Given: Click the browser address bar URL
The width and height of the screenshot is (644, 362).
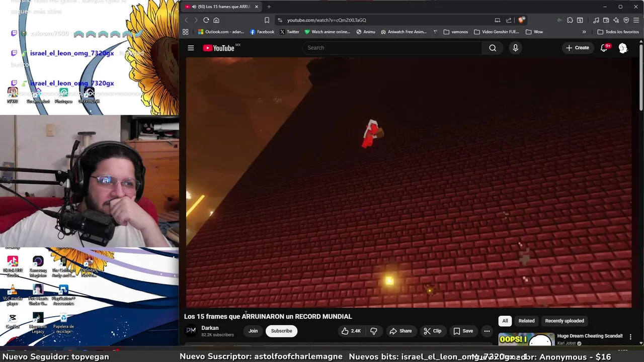Looking at the screenshot, I should tap(327, 20).
